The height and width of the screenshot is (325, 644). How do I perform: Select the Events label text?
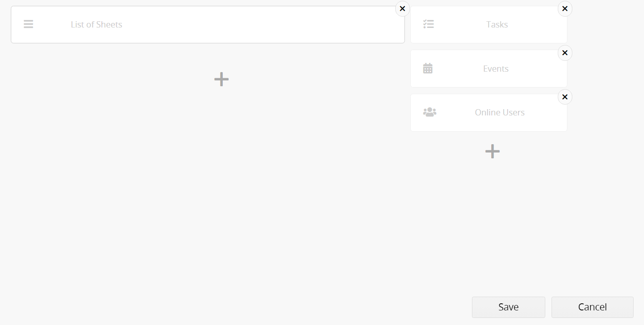[496, 69]
